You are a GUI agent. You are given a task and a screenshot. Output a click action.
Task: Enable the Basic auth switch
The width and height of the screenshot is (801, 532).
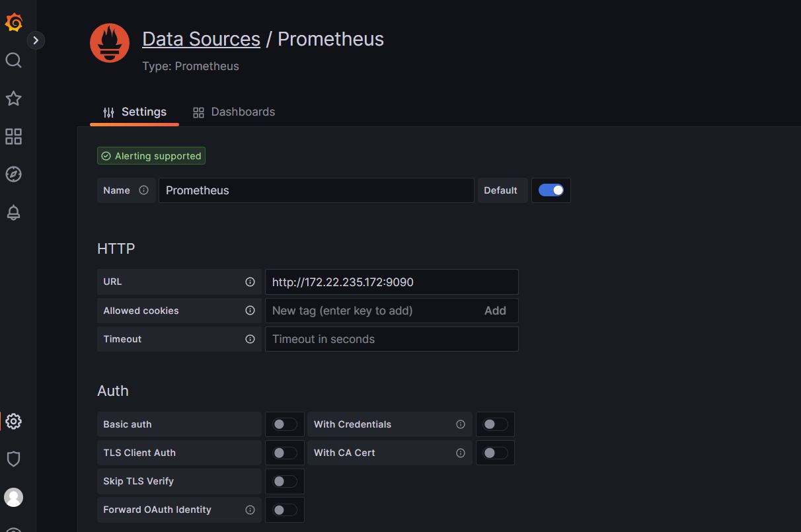click(285, 424)
